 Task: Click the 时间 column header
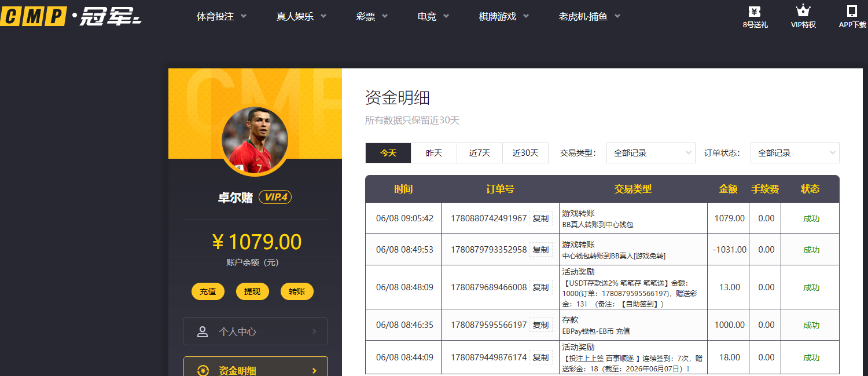(403, 189)
